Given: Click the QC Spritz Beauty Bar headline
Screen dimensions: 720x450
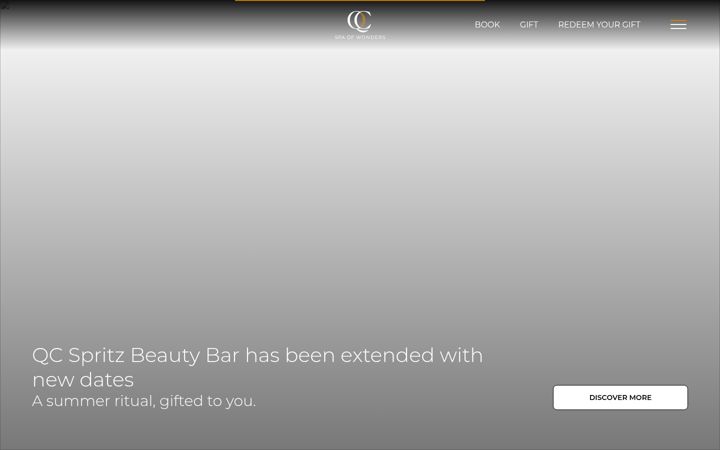Looking at the screenshot, I should 258,367.
